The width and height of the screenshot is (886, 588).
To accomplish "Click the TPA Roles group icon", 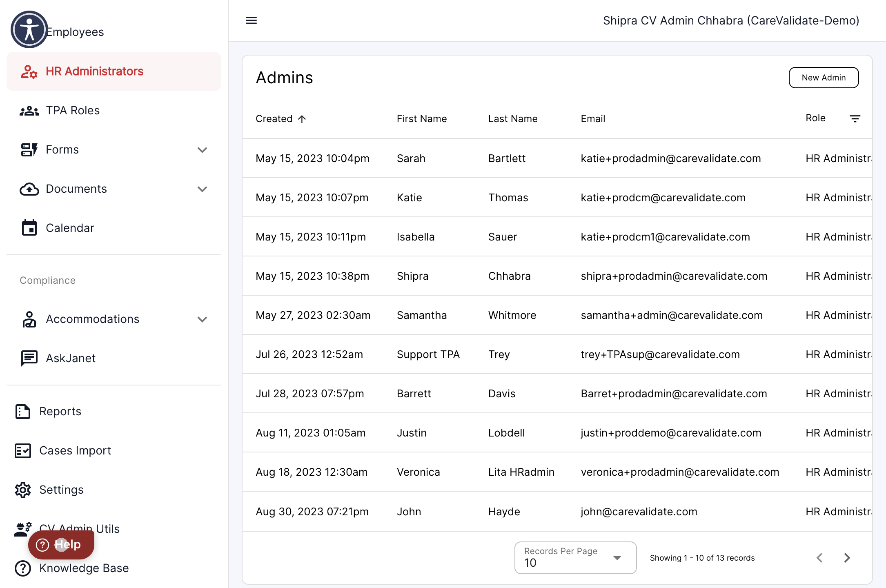I will [29, 111].
